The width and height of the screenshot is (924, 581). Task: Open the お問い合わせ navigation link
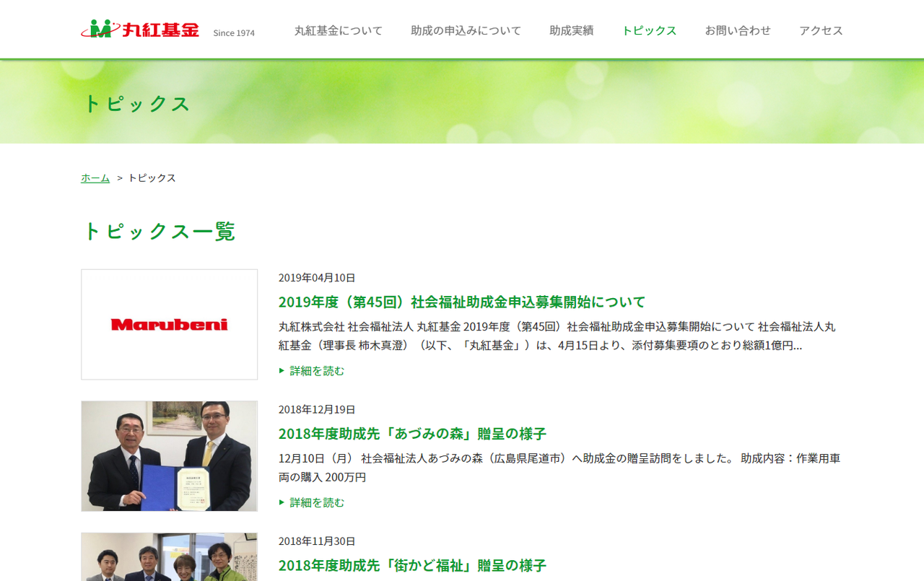pos(738,30)
